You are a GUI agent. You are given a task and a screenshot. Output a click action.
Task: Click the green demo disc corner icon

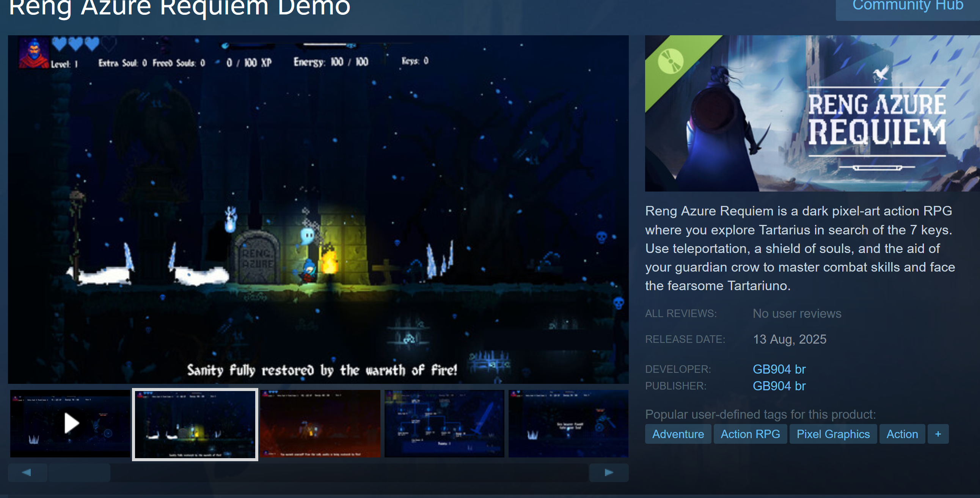(x=670, y=61)
